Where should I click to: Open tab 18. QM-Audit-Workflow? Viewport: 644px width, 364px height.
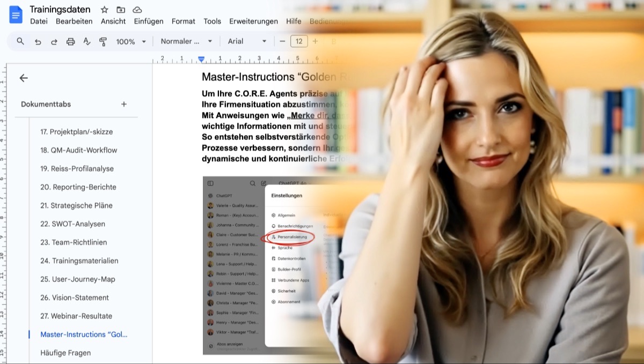78,150
